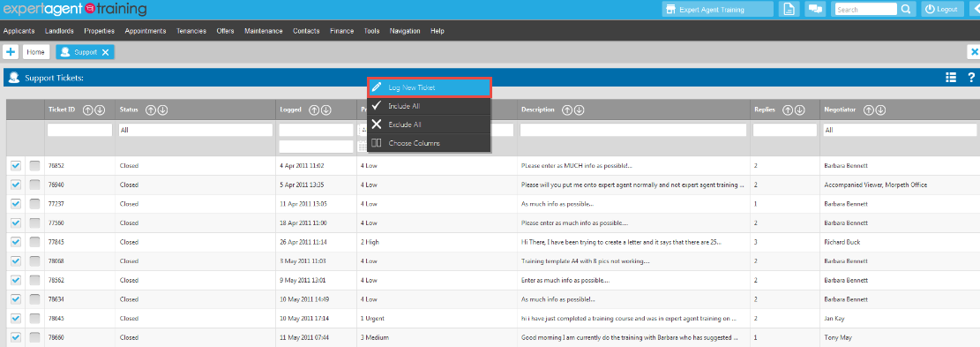Open the Offers menu
Screen dimensions: 980x347
226,31
